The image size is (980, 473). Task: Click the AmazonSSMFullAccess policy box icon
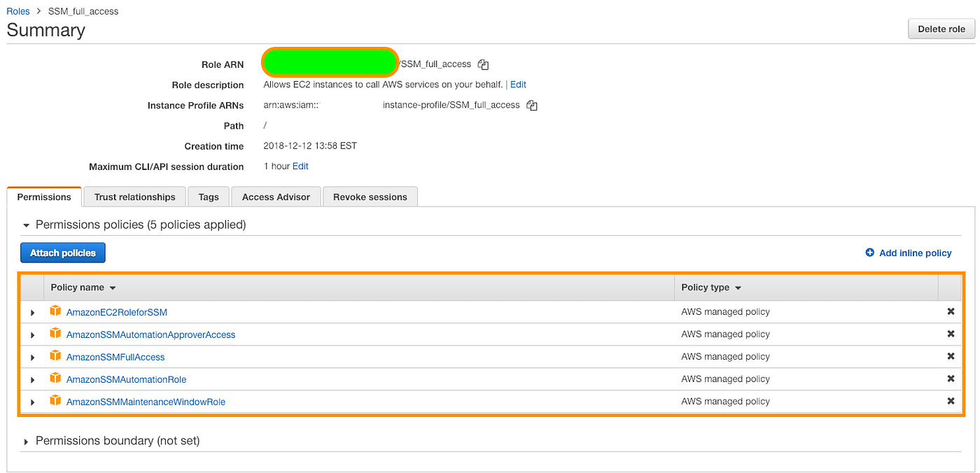[55, 356]
